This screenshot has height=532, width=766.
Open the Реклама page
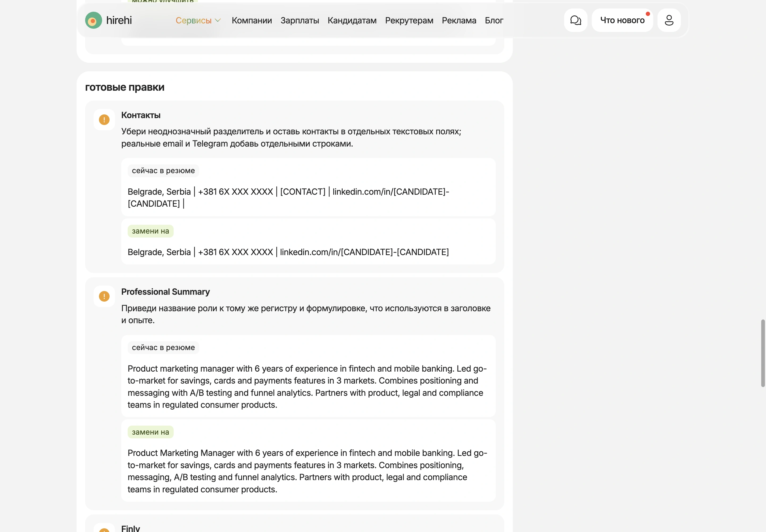[x=459, y=20]
